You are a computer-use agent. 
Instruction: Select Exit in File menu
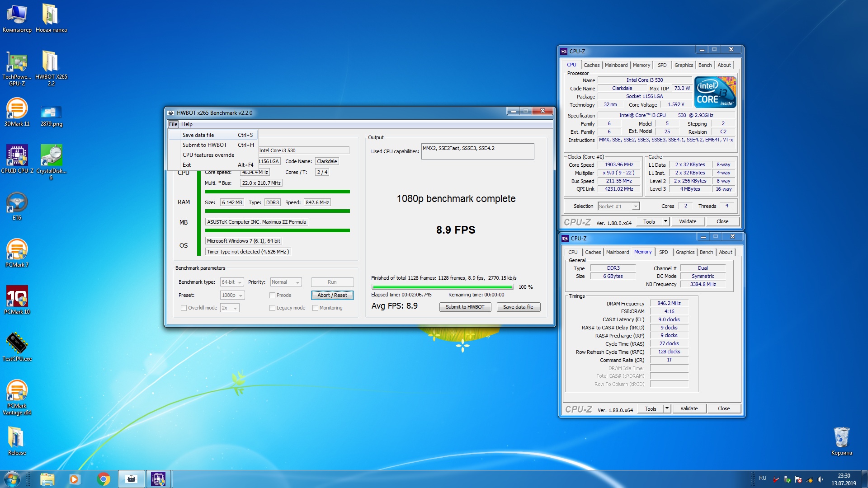213,165
